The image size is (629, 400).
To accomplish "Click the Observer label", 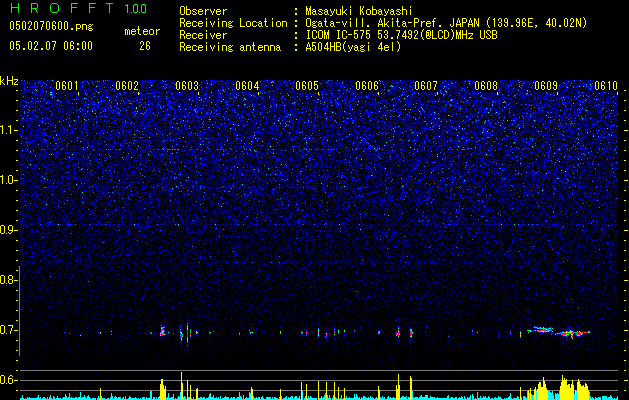I will click(x=203, y=11).
